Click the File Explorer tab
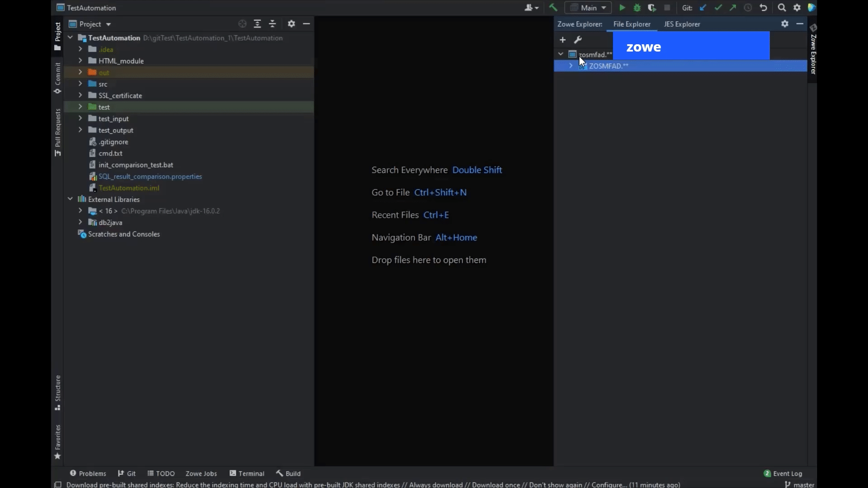 click(631, 24)
